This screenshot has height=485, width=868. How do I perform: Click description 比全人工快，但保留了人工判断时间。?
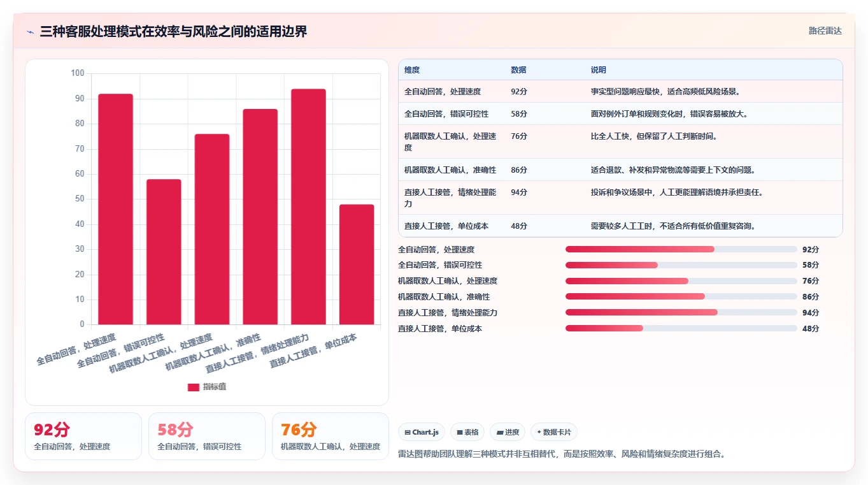(654, 136)
